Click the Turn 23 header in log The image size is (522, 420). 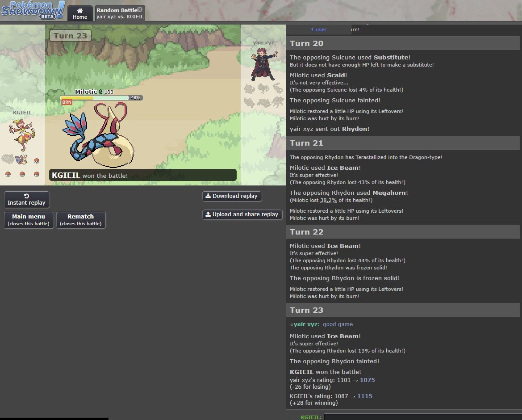click(x=403, y=310)
